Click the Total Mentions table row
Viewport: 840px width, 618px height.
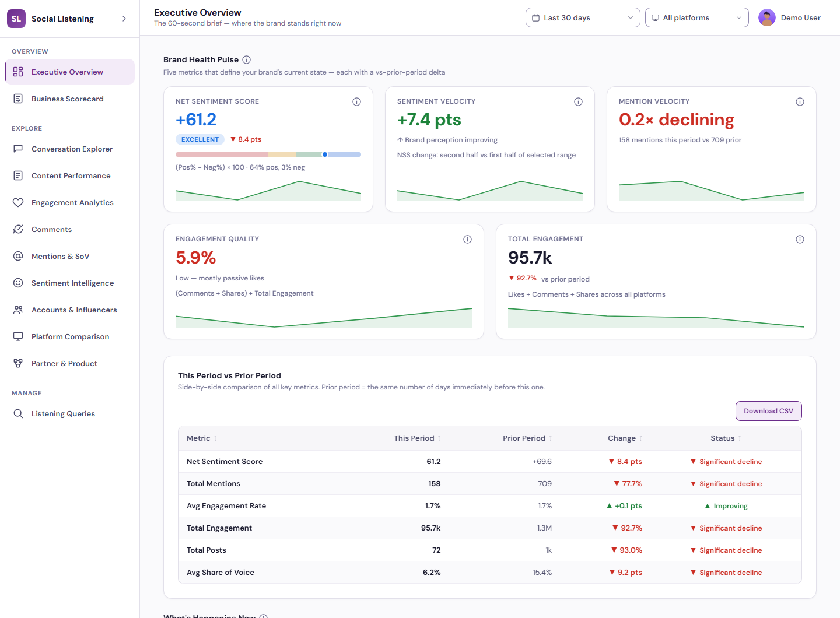[490, 484]
